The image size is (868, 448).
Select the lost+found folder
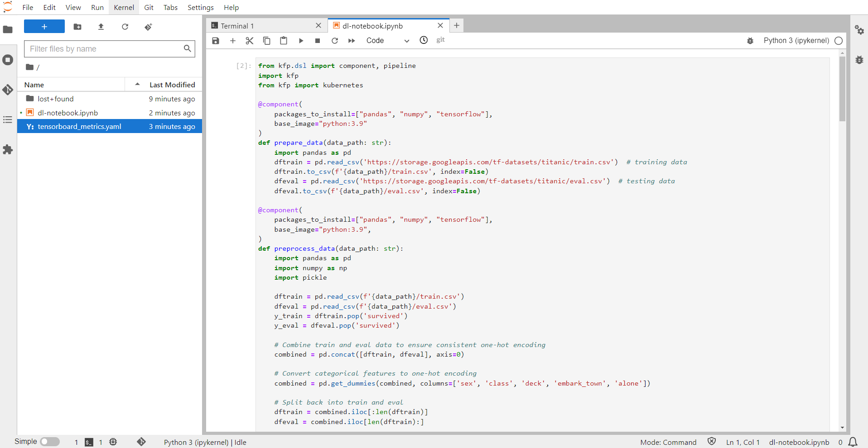pos(110,99)
